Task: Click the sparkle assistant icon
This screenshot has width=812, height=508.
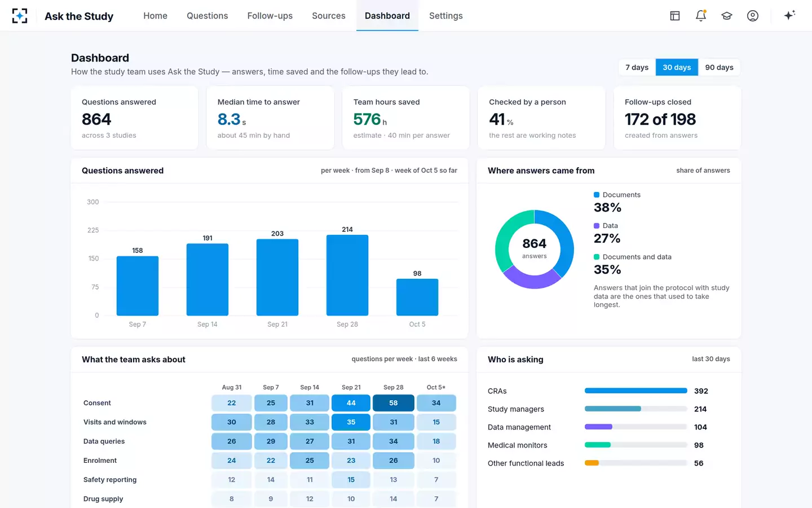Action: pos(789,15)
